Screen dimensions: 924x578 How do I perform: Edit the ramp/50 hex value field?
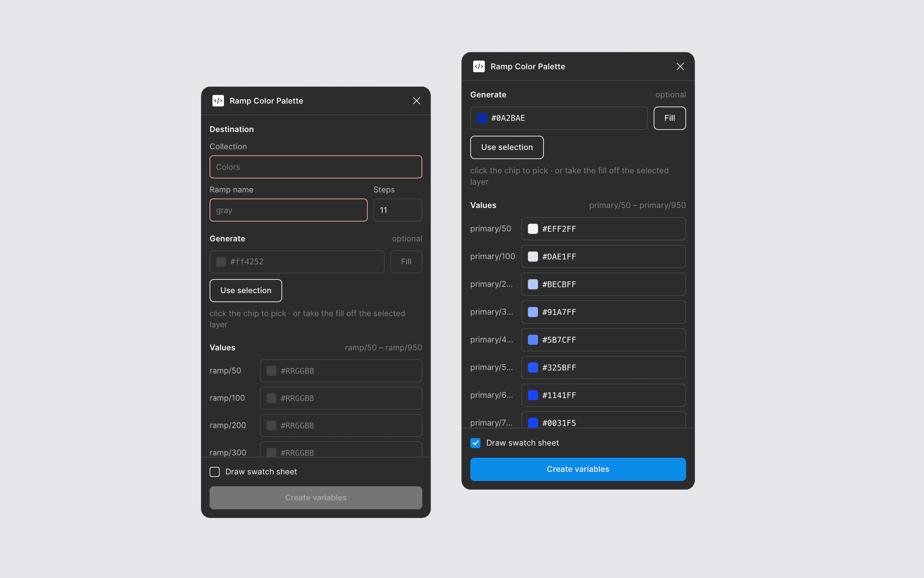tap(341, 371)
